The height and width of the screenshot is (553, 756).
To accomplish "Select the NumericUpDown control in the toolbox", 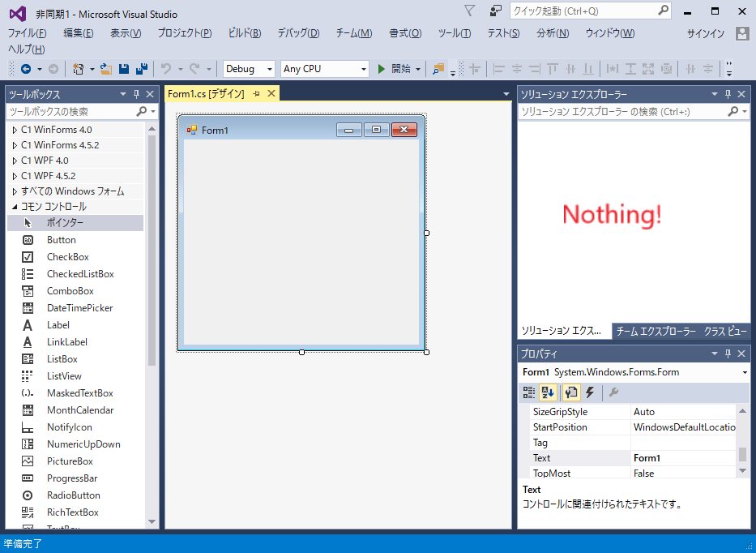I will 75,444.
